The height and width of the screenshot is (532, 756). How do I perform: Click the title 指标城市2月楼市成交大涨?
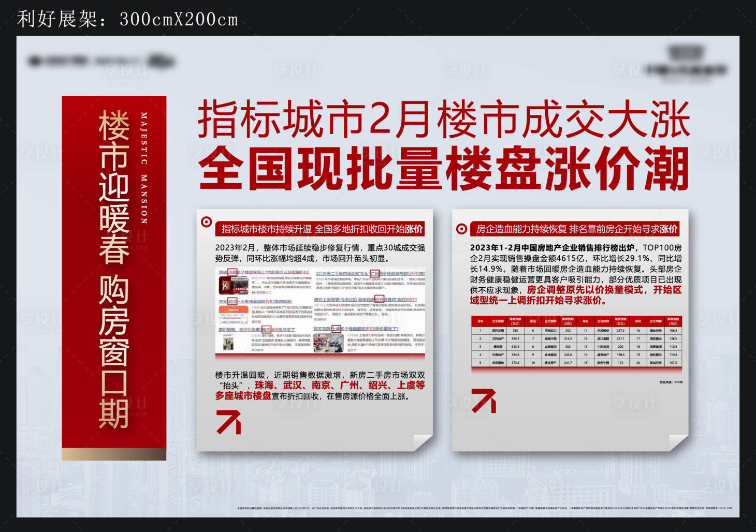click(444, 119)
